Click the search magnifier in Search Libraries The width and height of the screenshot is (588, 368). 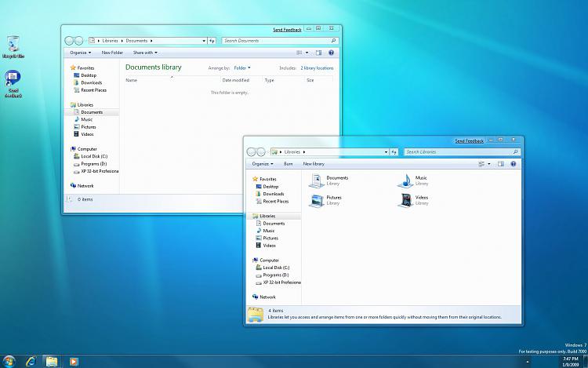click(x=515, y=152)
